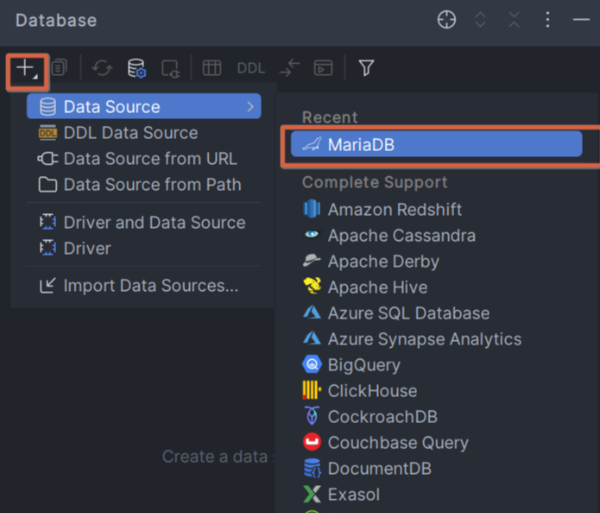Open the Query Console icon
The height and width of the screenshot is (513, 600).
tap(323, 68)
